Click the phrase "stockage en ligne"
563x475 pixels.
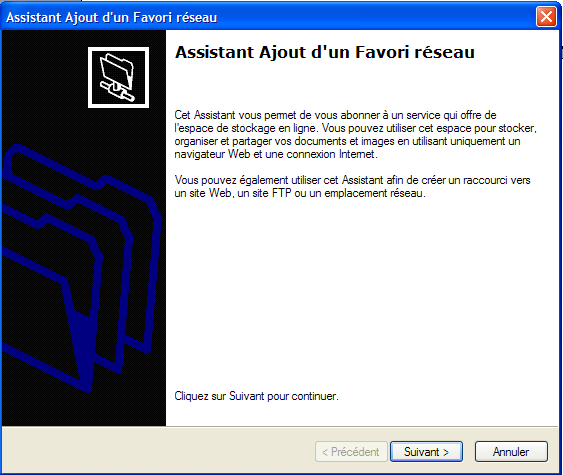[x=275, y=128]
